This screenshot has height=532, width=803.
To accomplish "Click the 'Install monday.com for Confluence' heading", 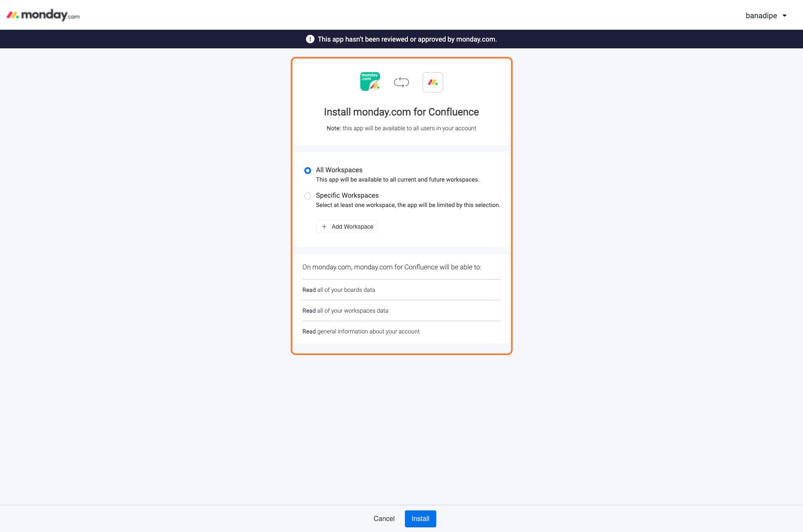I will pyautogui.click(x=401, y=112).
